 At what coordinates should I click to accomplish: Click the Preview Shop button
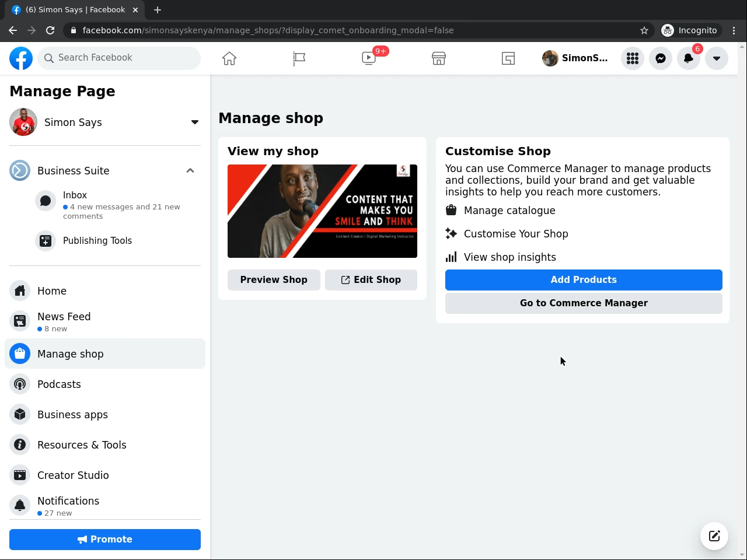274,280
